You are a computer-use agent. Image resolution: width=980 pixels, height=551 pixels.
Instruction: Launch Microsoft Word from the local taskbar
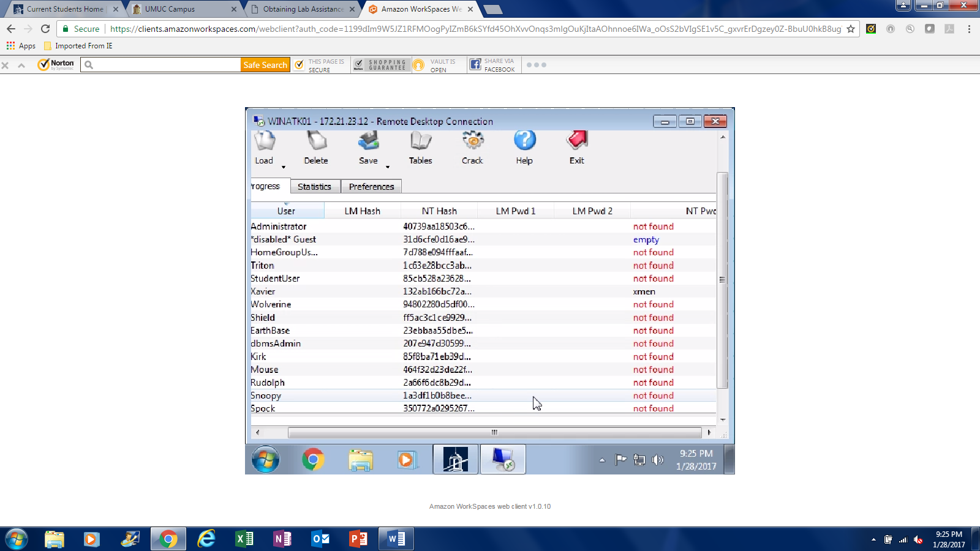pos(396,539)
